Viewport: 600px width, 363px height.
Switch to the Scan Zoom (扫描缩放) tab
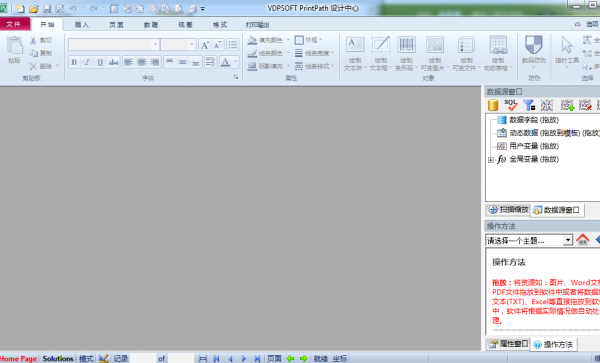(509, 210)
